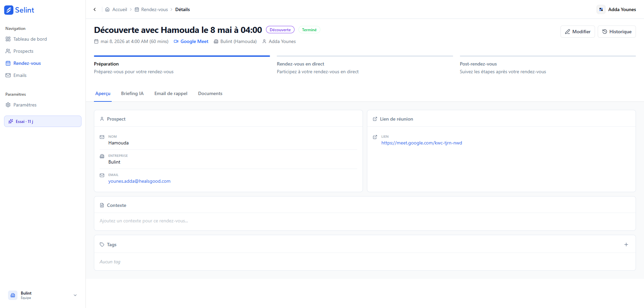Click the document icon in Contexte header
This screenshot has width=644, height=308.
[x=102, y=205]
